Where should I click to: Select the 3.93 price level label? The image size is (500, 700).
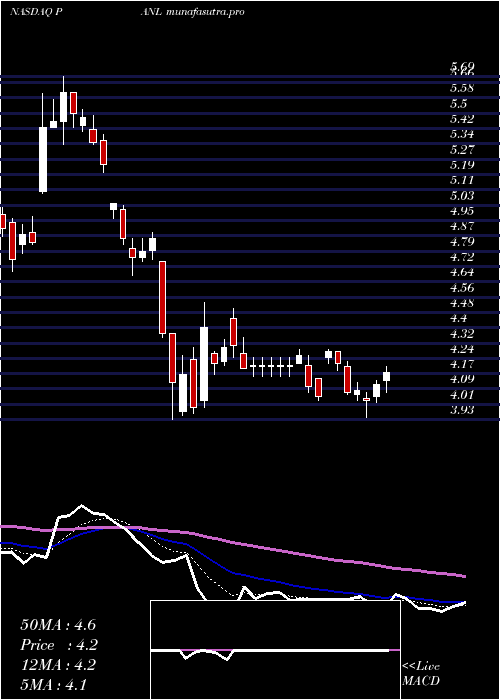tap(462, 410)
